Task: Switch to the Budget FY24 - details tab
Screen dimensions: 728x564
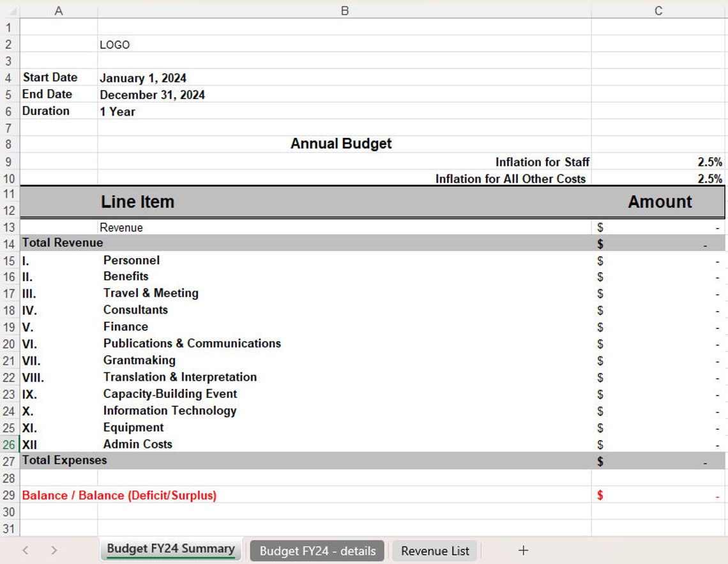Action: 317,551
